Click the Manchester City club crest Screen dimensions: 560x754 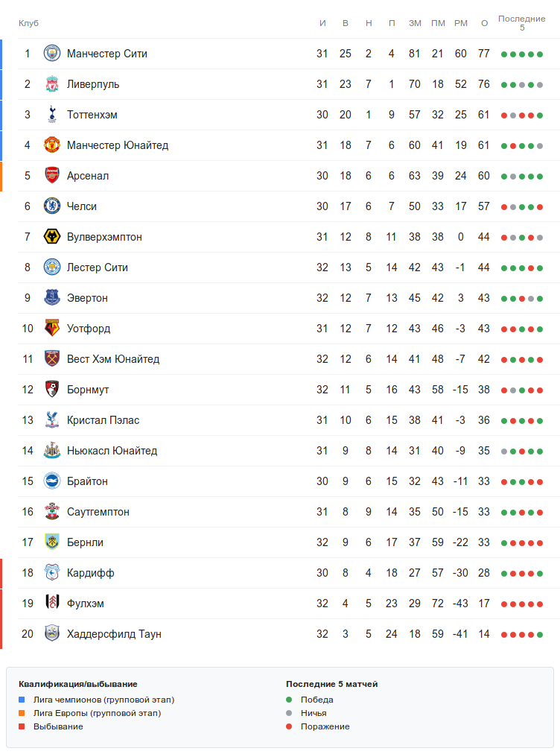[51, 54]
